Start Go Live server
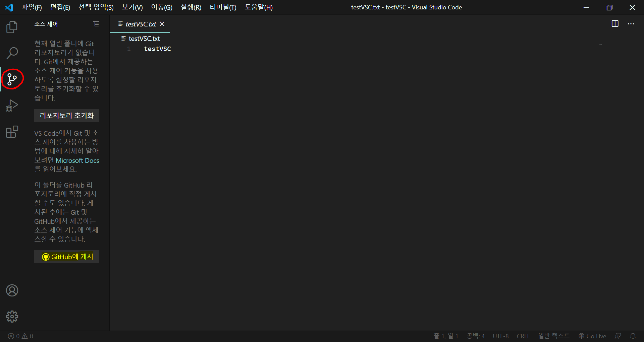Viewport: 644px width, 342px height. (592, 336)
